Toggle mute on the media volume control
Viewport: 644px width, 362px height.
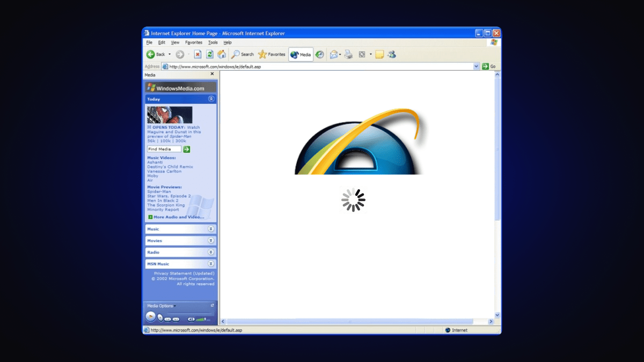tap(192, 319)
